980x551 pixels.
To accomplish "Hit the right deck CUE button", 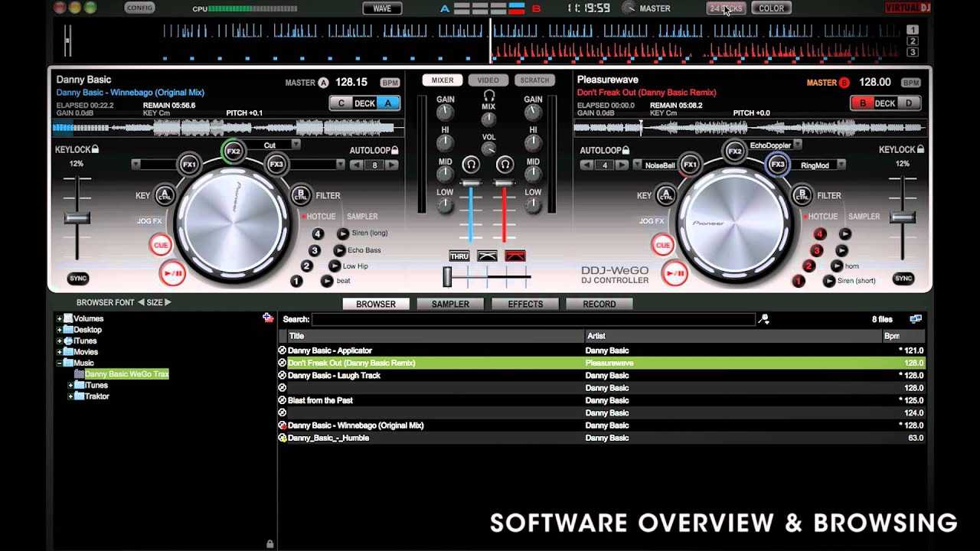I will (662, 245).
